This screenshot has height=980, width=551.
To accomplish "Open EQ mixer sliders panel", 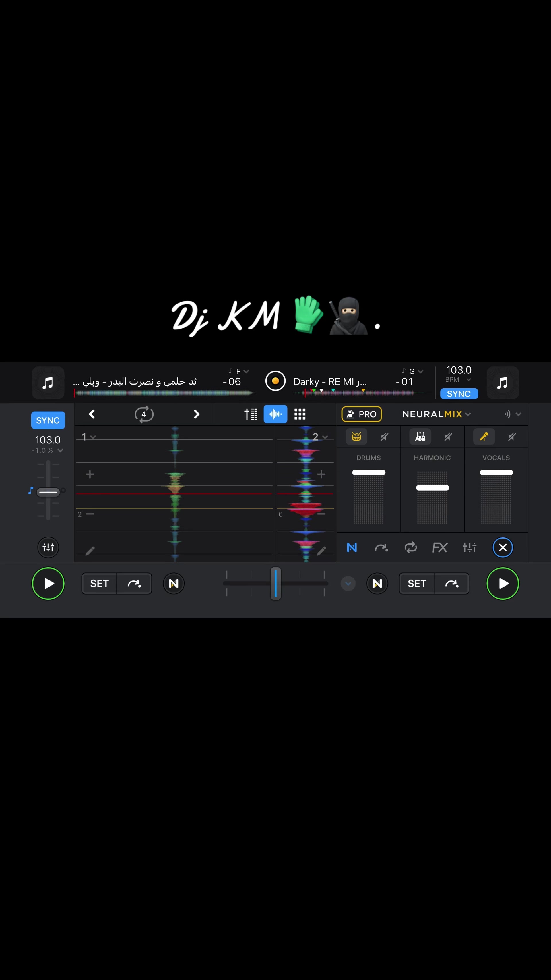I will click(470, 547).
